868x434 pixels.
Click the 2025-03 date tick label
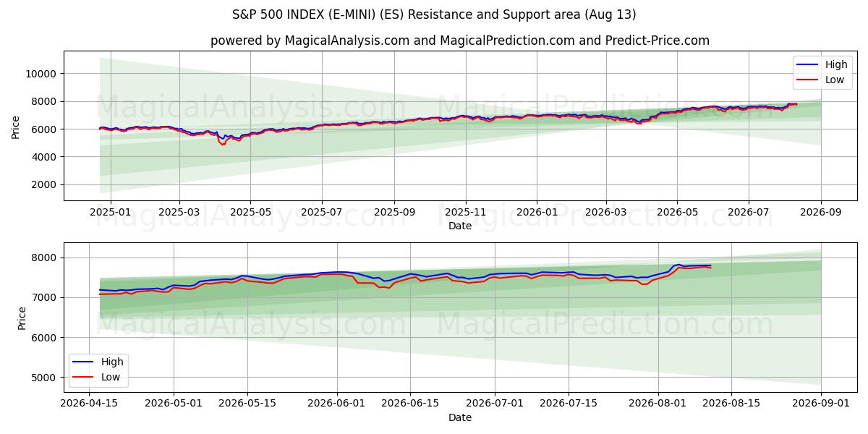179,212
